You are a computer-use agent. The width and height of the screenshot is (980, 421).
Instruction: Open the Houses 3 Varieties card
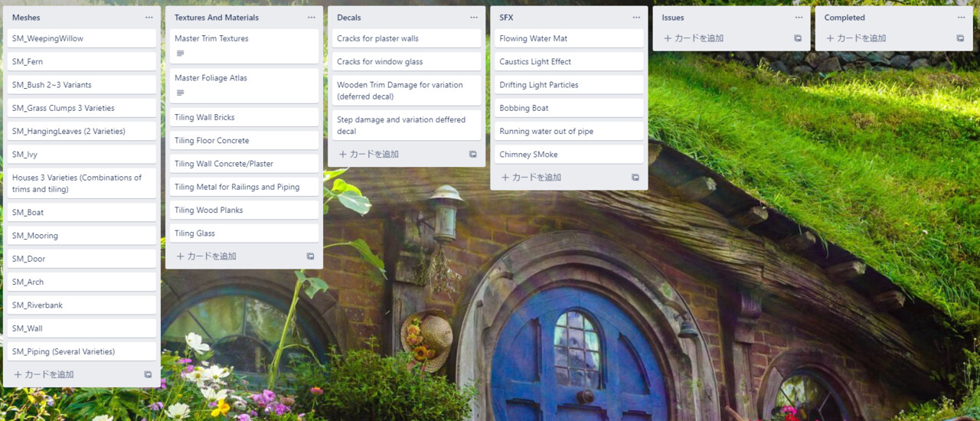coord(82,184)
